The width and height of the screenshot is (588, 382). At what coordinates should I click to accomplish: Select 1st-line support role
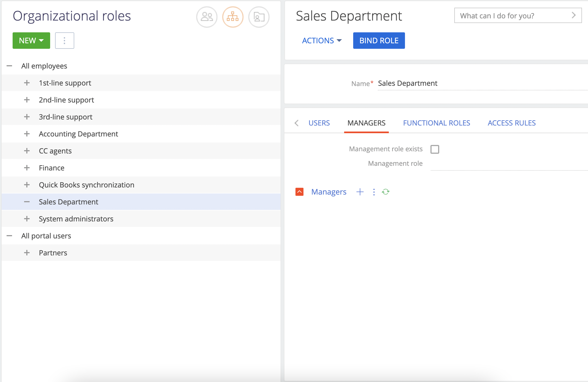[65, 83]
